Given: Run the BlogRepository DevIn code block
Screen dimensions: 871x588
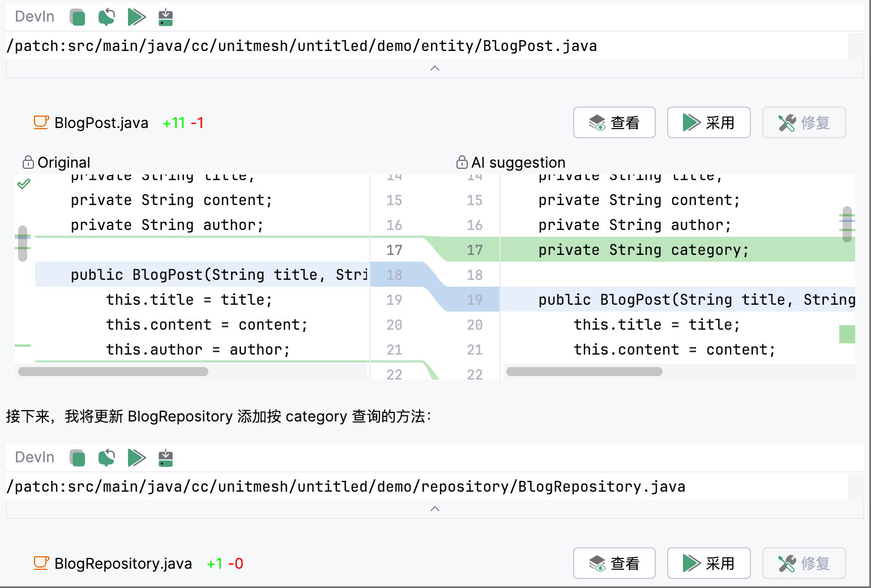Looking at the screenshot, I should [x=136, y=458].
